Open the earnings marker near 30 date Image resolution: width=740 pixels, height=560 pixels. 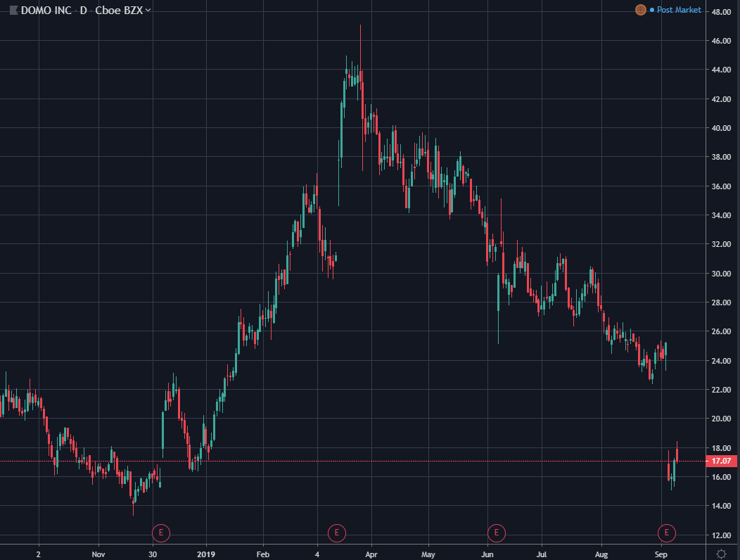pyautogui.click(x=161, y=532)
